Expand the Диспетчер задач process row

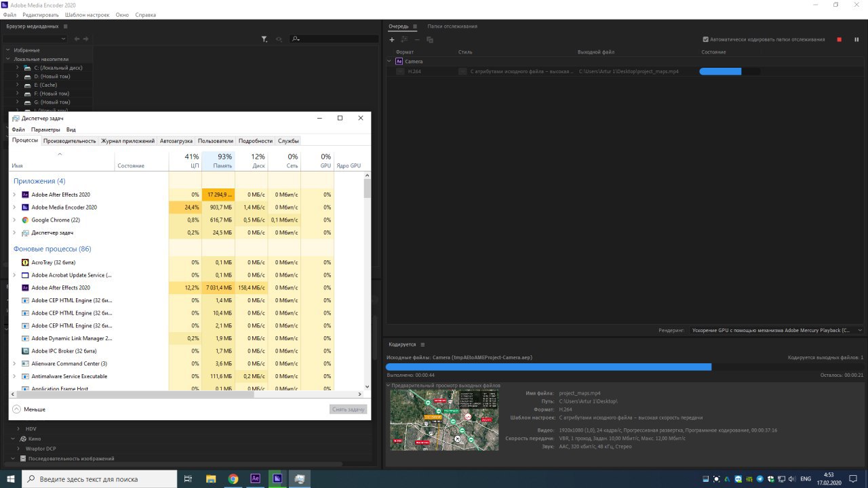coord(14,232)
